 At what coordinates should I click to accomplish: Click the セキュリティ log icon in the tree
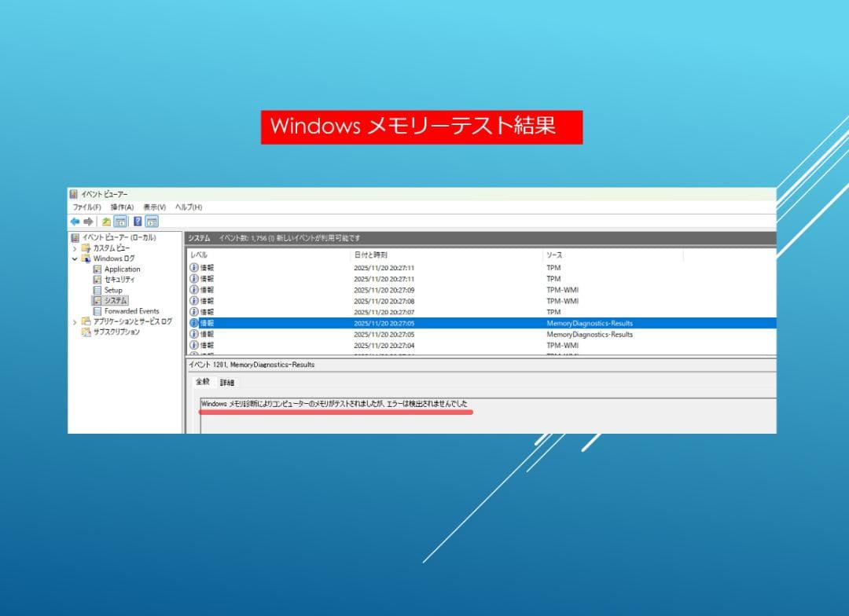pyautogui.click(x=97, y=280)
